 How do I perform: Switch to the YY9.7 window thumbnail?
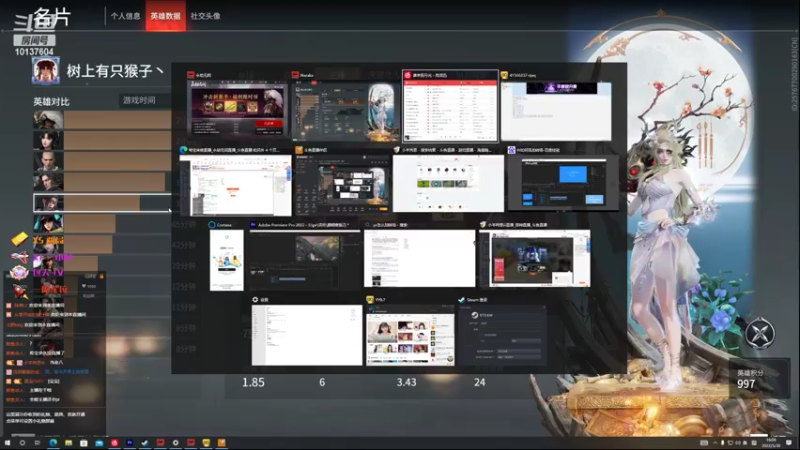pyautogui.click(x=410, y=335)
